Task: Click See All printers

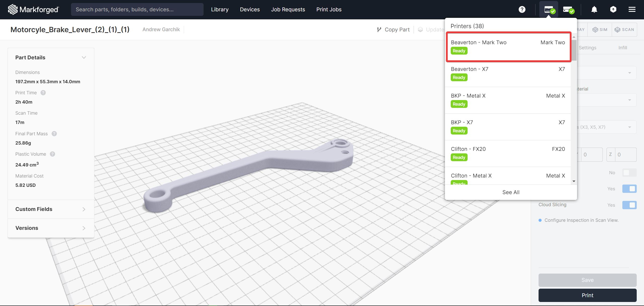Action: 511,192
